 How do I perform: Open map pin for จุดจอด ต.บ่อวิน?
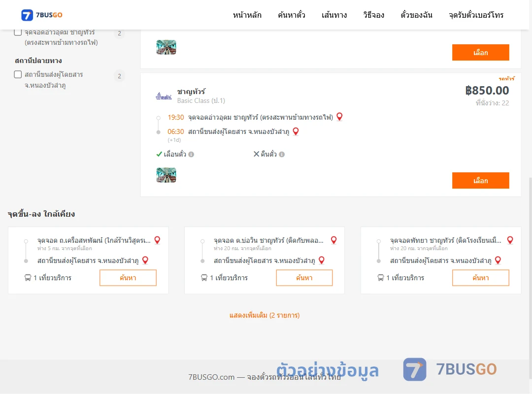coord(333,240)
